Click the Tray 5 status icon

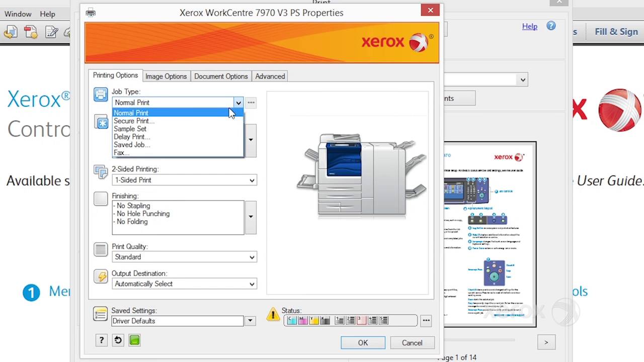[x=383, y=320]
